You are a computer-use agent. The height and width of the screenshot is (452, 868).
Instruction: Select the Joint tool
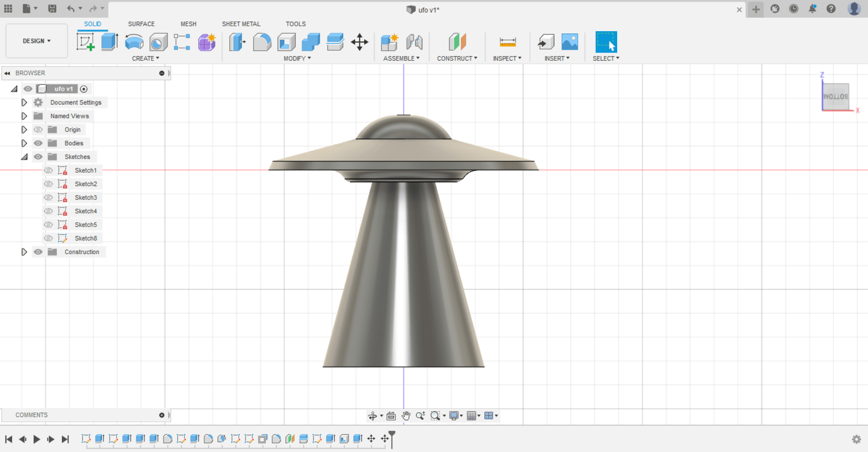(x=414, y=42)
